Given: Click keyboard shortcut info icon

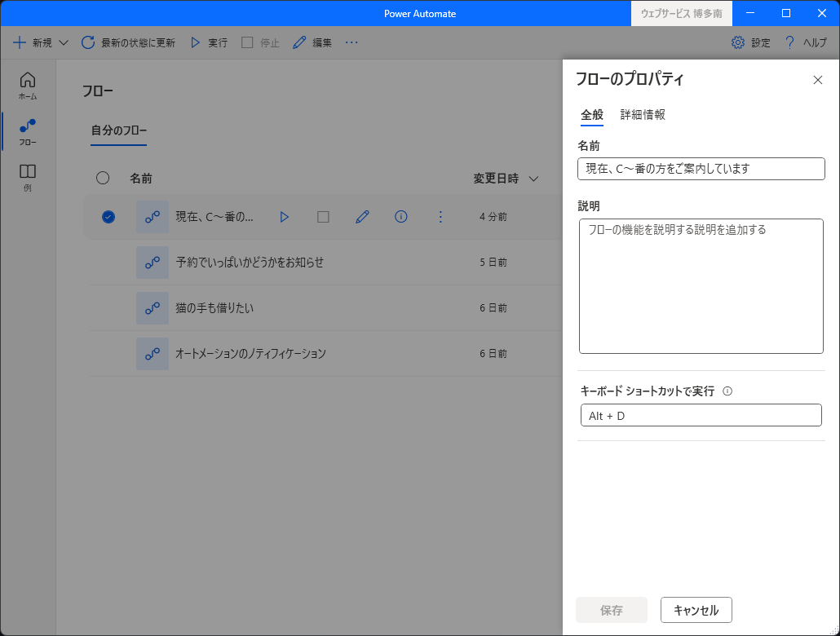Looking at the screenshot, I should pos(727,391).
